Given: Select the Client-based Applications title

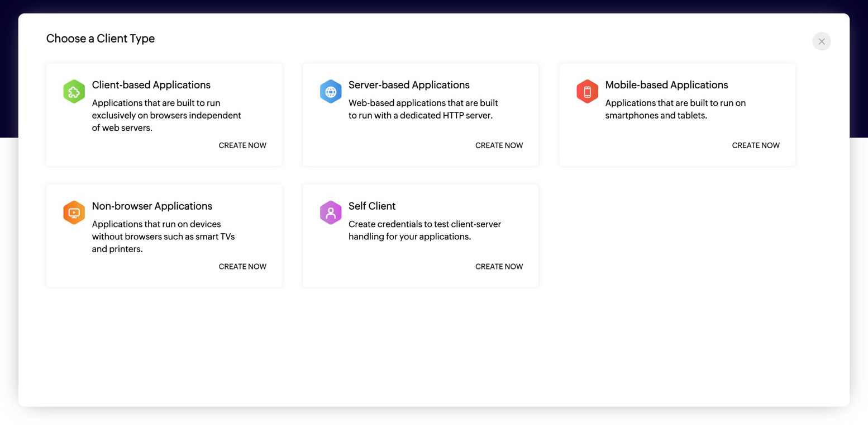Looking at the screenshot, I should (x=151, y=85).
